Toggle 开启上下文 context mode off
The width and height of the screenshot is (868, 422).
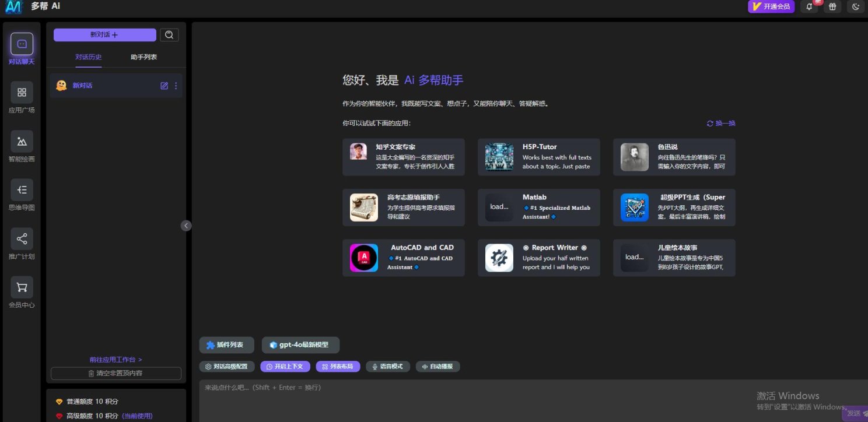coord(285,366)
